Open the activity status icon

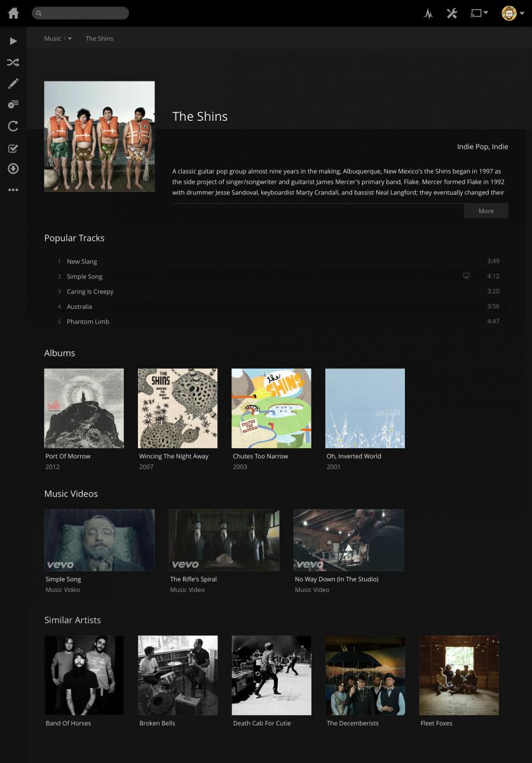point(428,13)
